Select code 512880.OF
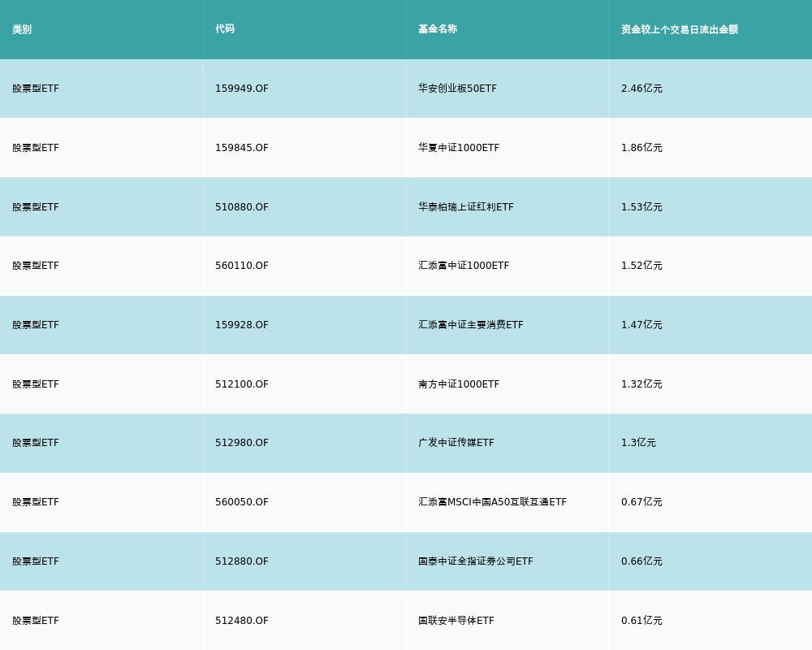This screenshot has width=812, height=650. (x=242, y=561)
